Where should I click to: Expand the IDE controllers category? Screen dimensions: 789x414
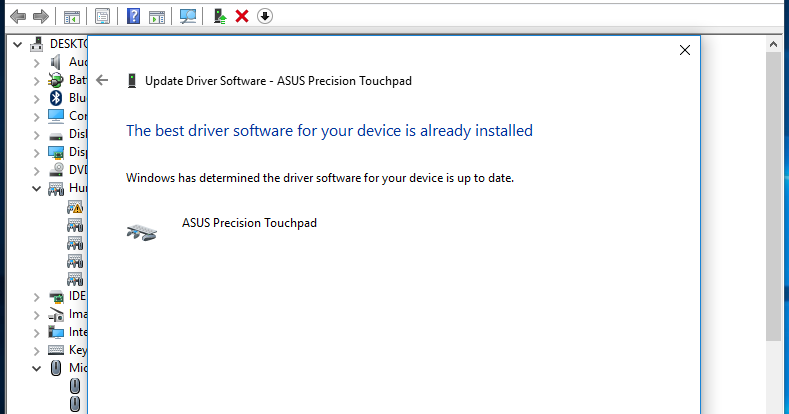pos(36,297)
